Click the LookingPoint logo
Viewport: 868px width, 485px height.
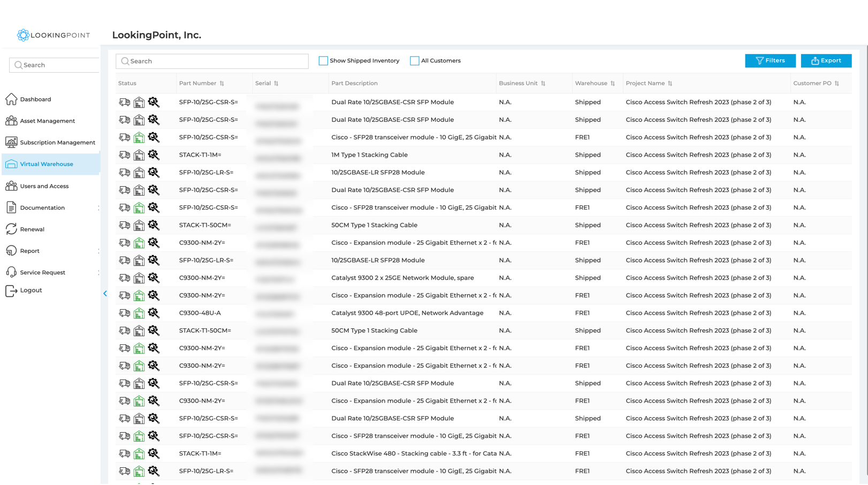click(53, 35)
